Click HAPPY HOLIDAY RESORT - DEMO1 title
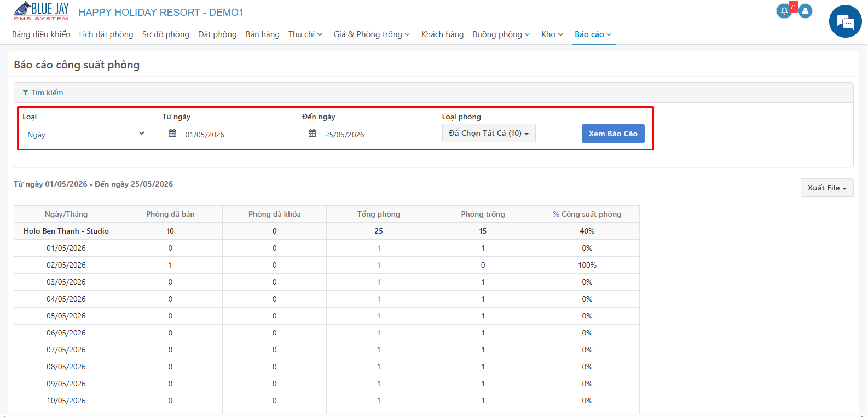868x417 pixels. click(161, 12)
